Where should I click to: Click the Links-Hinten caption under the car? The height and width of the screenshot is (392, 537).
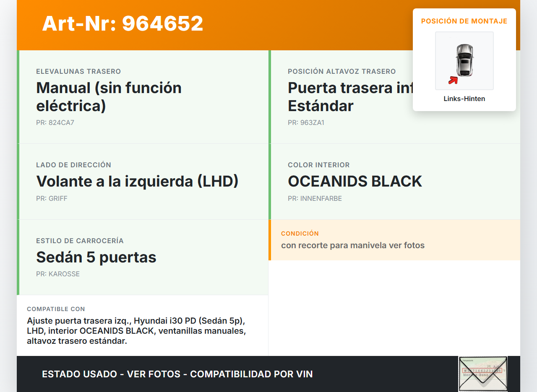click(x=464, y=99)
